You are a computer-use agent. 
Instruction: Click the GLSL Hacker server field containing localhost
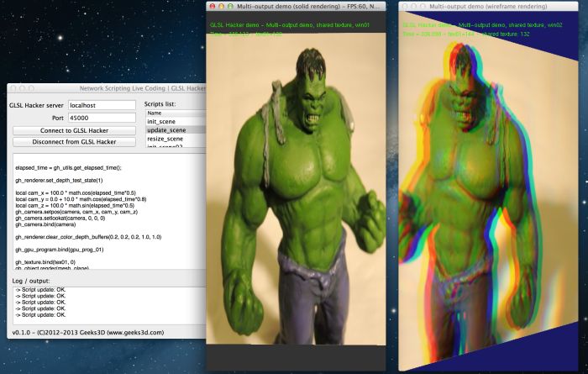click(x=102, y=105)
